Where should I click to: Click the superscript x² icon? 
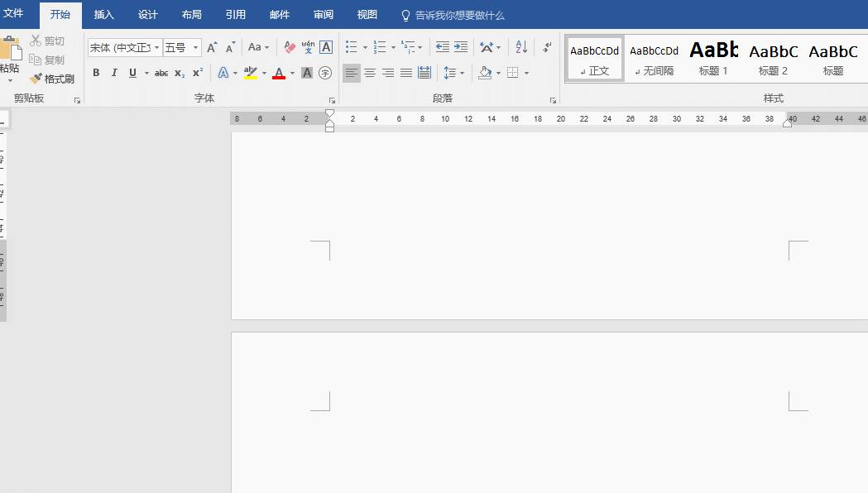point(198,73)
